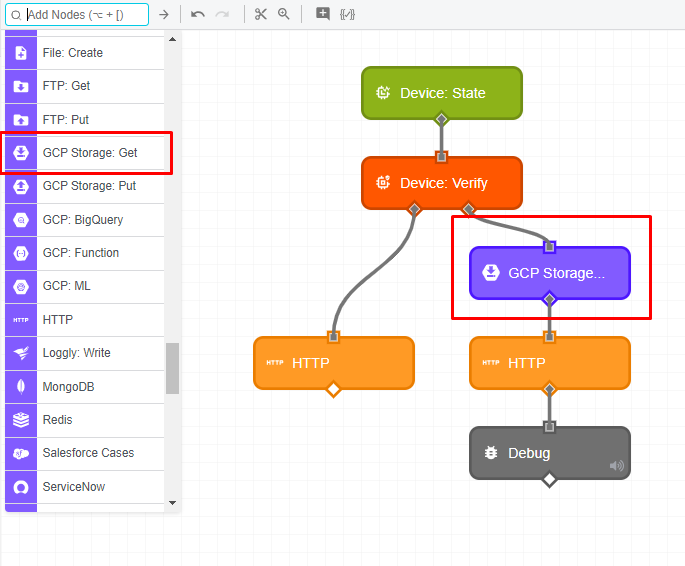Click Debug node output diamond
The image size is (685, 566).
[549, 479]
